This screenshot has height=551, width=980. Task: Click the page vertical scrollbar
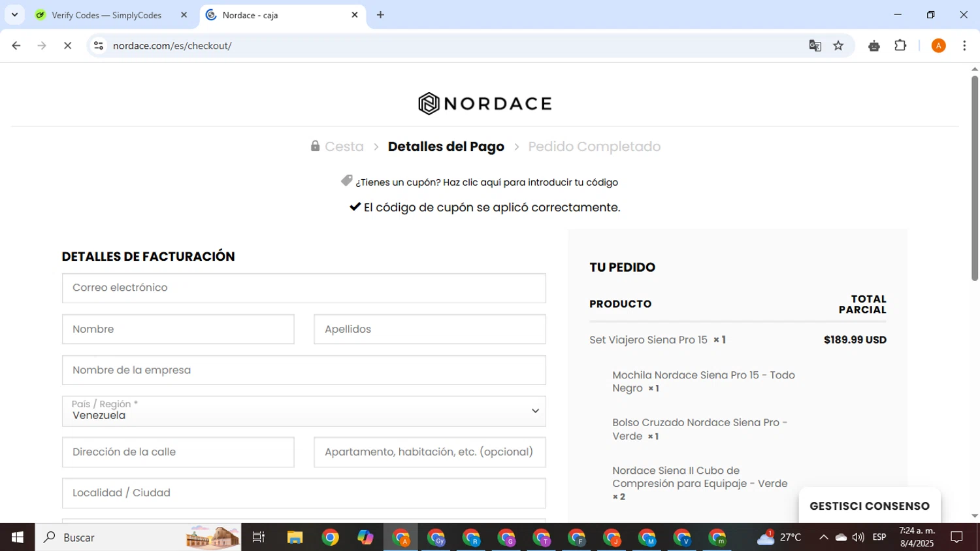pyautogui.click(x=974, y=178)
